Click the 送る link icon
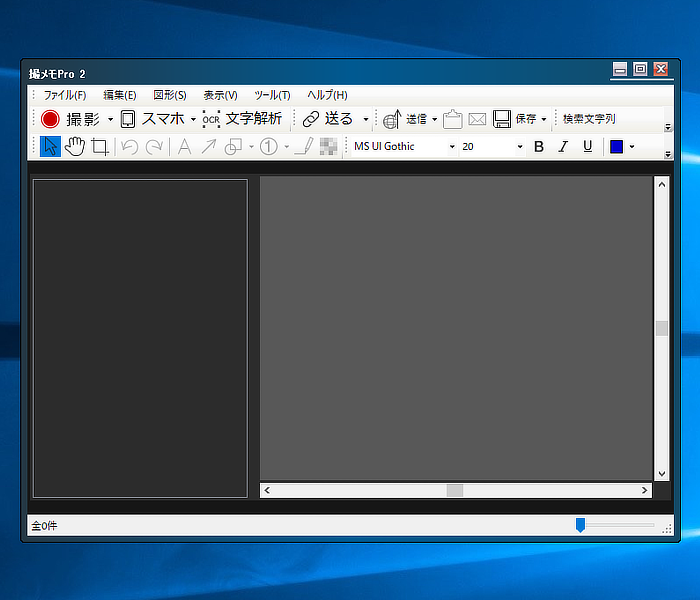This screenshot has height=600, width=700. pyautogui.click(x=311, y=119)
